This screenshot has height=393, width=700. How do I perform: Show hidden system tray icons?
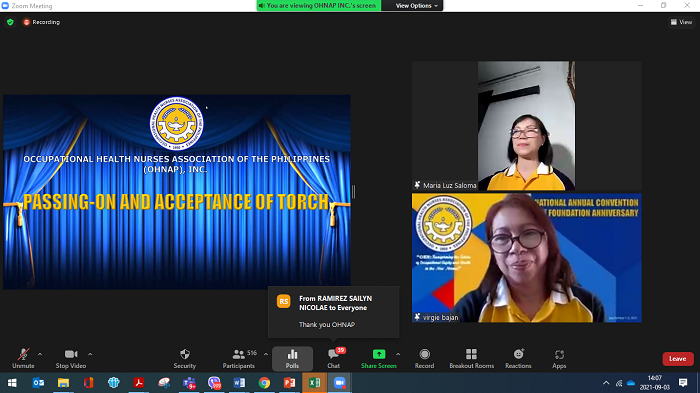(606, 383)
